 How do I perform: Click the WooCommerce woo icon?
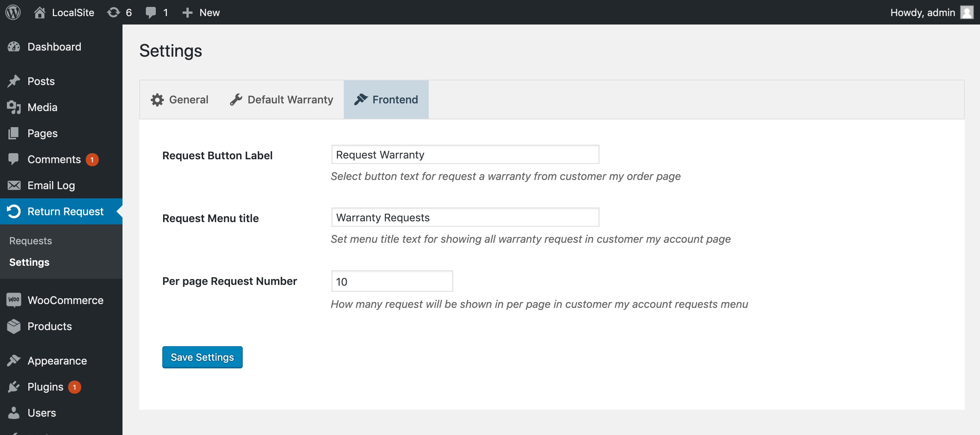(14, 300)
